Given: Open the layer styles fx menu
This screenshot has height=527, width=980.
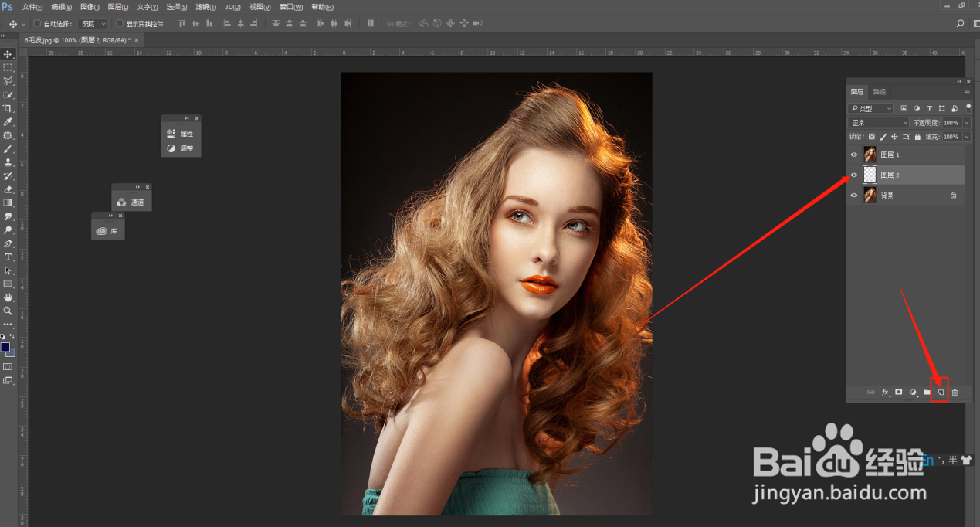Looking at the screenshot, I should pyautogui.click(x=885, y=392).
